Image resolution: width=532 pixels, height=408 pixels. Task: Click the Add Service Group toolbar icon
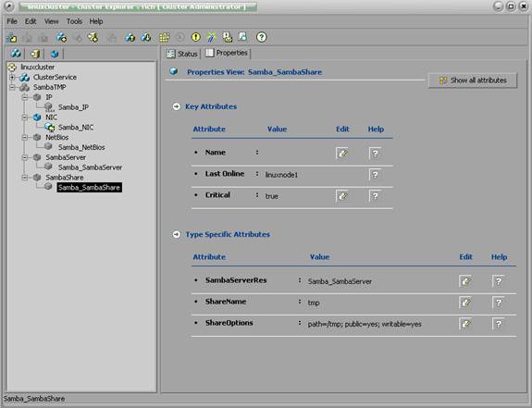pyautogui.click(x=61, y=37)
